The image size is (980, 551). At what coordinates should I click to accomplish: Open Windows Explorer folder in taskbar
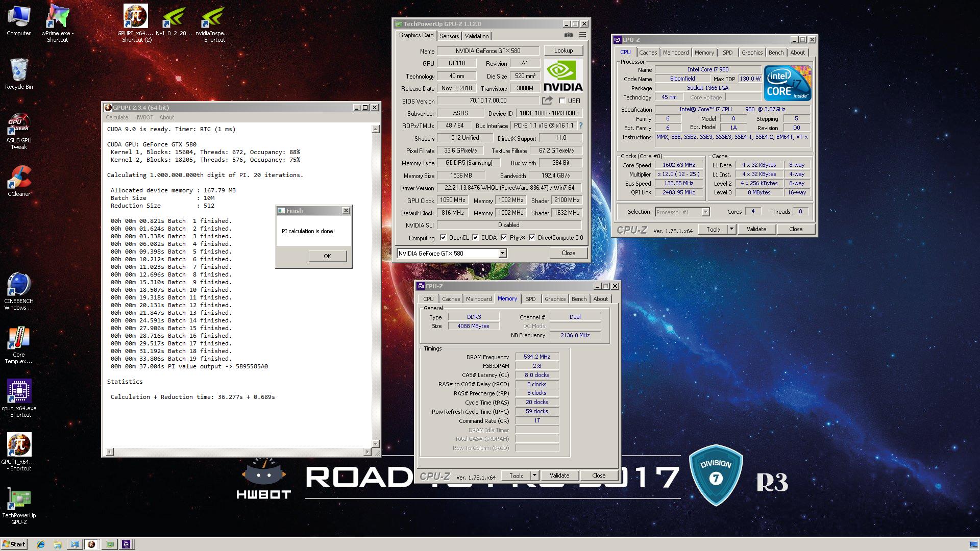(x=58, y=544)
